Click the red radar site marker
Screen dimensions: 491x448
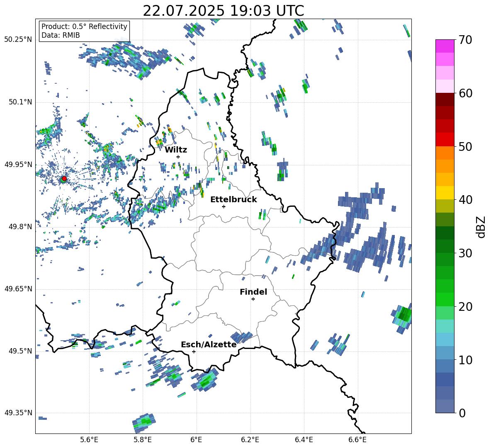[x=64, y=179]
